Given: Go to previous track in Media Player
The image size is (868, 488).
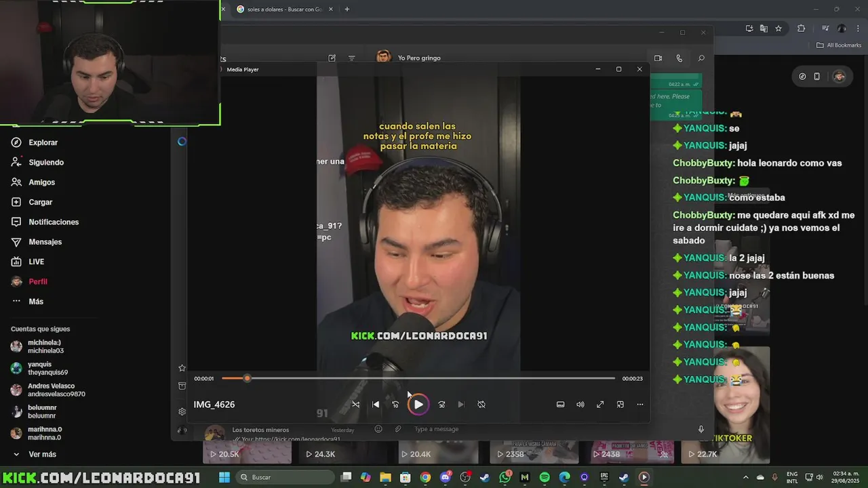Looking at the screenshot, I should pos(376,405).
